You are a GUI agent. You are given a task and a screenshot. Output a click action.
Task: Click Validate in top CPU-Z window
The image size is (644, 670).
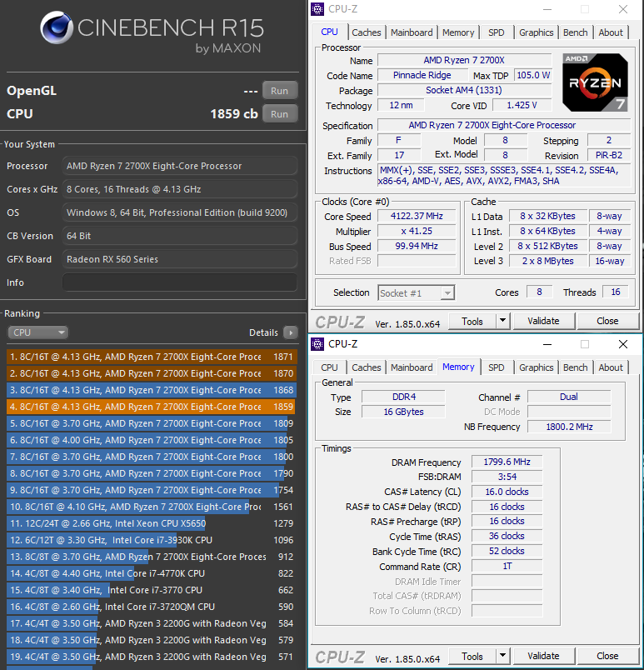pyautogui.click(x=543, y=321)
